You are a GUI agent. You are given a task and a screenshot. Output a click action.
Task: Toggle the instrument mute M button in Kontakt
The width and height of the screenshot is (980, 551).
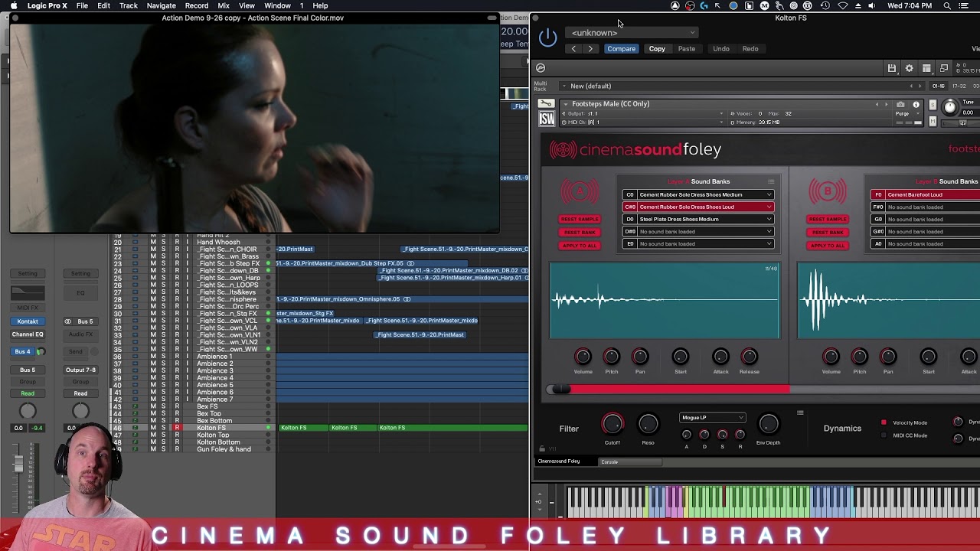[x=933, y=121]
